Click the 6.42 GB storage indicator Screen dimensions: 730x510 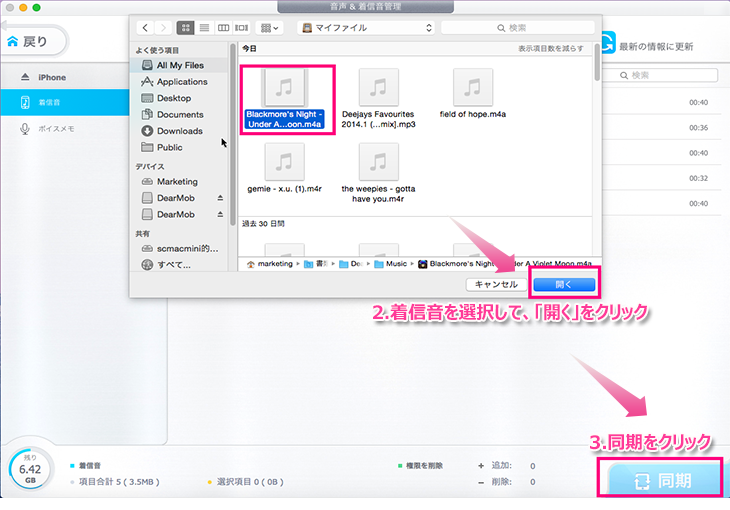(30, 469)
